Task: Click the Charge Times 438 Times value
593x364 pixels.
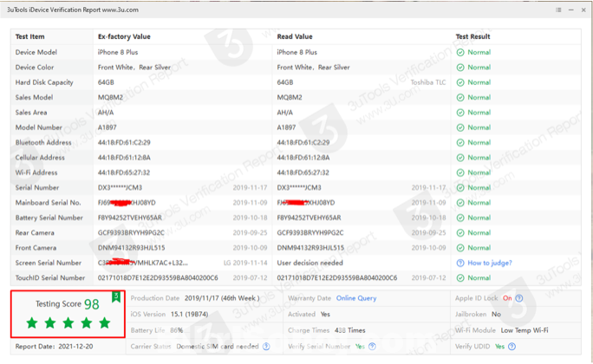Action: (x=350, y=330)
